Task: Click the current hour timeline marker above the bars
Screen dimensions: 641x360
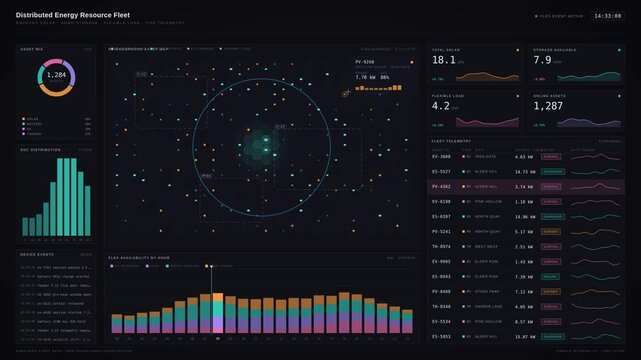Action: 211,266
